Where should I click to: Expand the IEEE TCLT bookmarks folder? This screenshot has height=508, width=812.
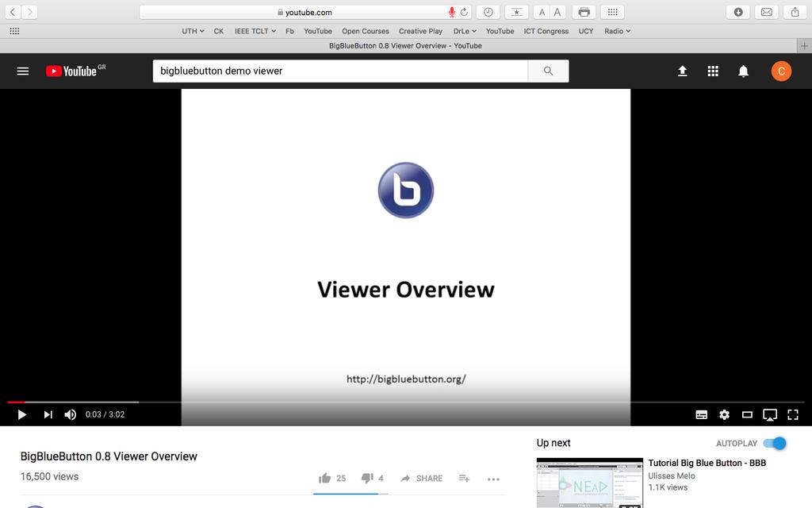click(x=255, y=31)
